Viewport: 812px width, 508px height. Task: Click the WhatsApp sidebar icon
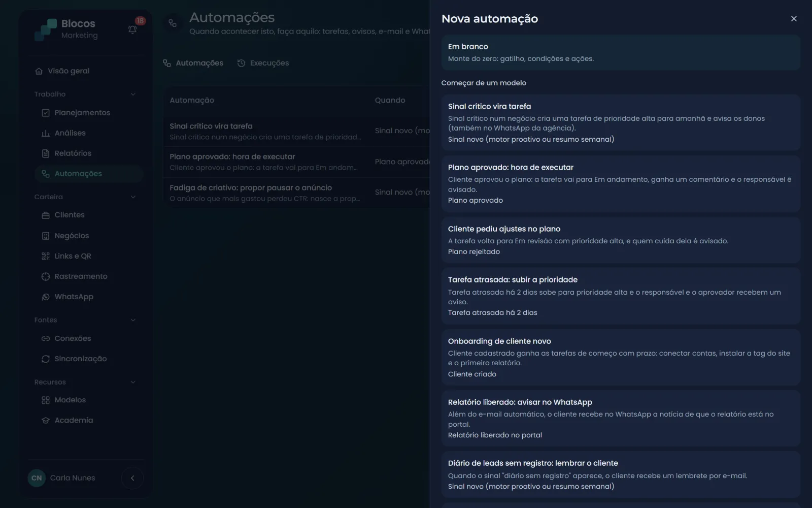point(46,297)
